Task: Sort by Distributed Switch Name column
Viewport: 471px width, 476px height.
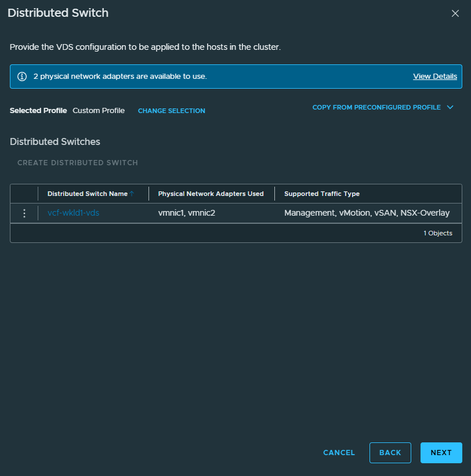Action: point(88,194)
